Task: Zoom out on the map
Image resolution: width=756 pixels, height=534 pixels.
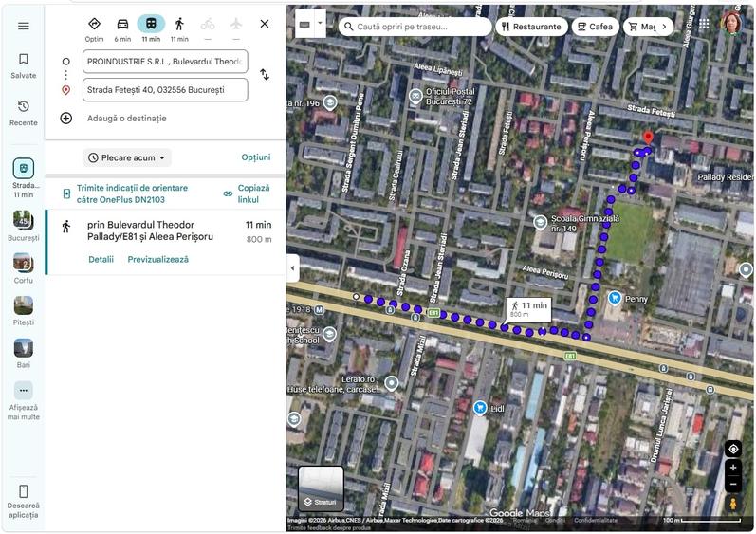Action: (733, 484)
